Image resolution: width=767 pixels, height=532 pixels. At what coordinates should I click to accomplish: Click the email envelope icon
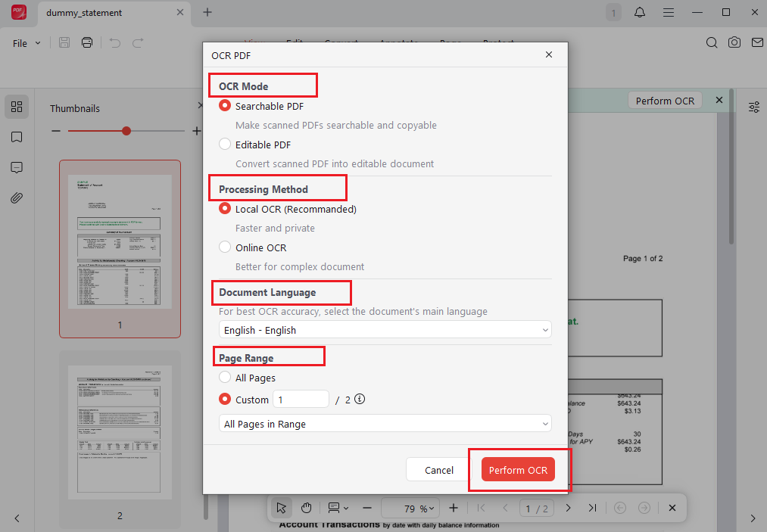[757, 42]
